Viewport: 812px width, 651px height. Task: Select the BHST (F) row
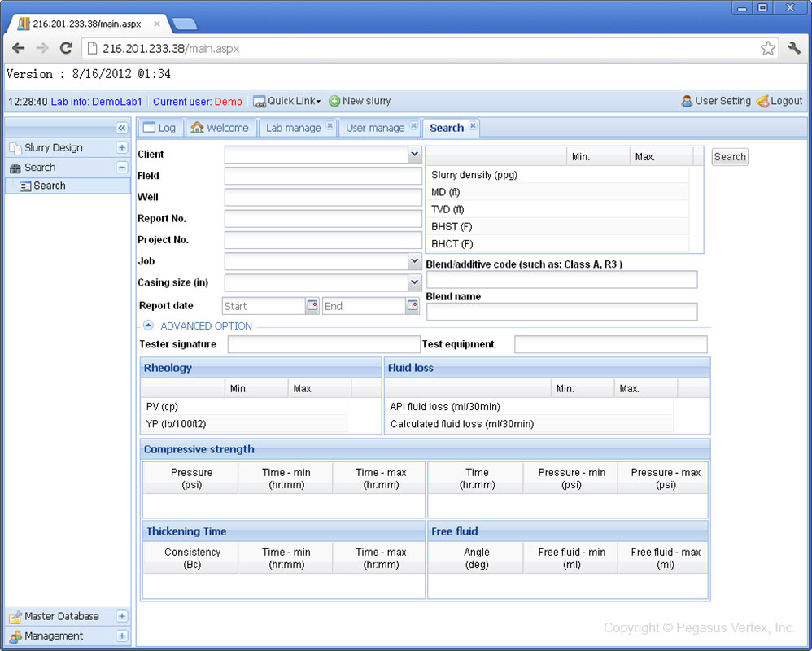(557, 227)
